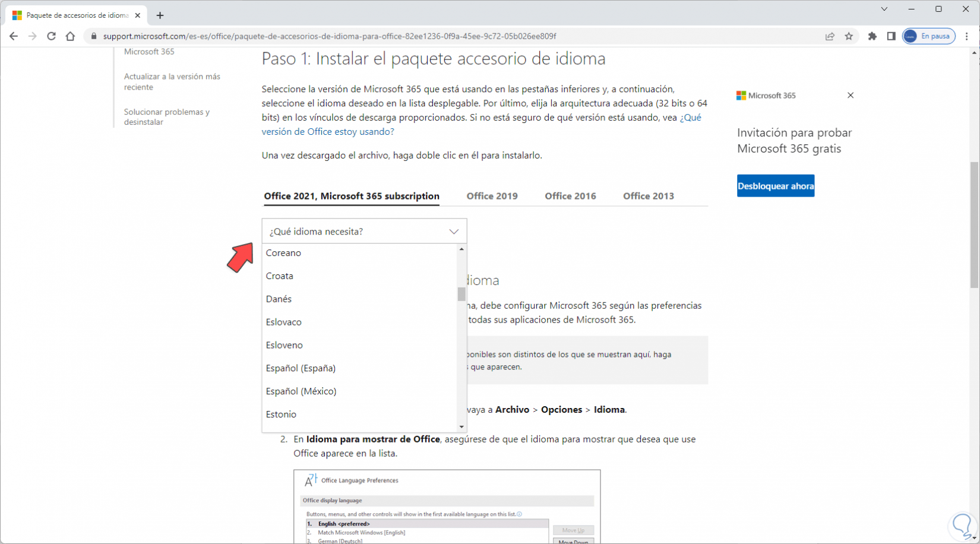The height and width of the screenshot is (544, 980).
Task: Open the Solucionar problemas y desinstalar link
Action: [167, 117]
